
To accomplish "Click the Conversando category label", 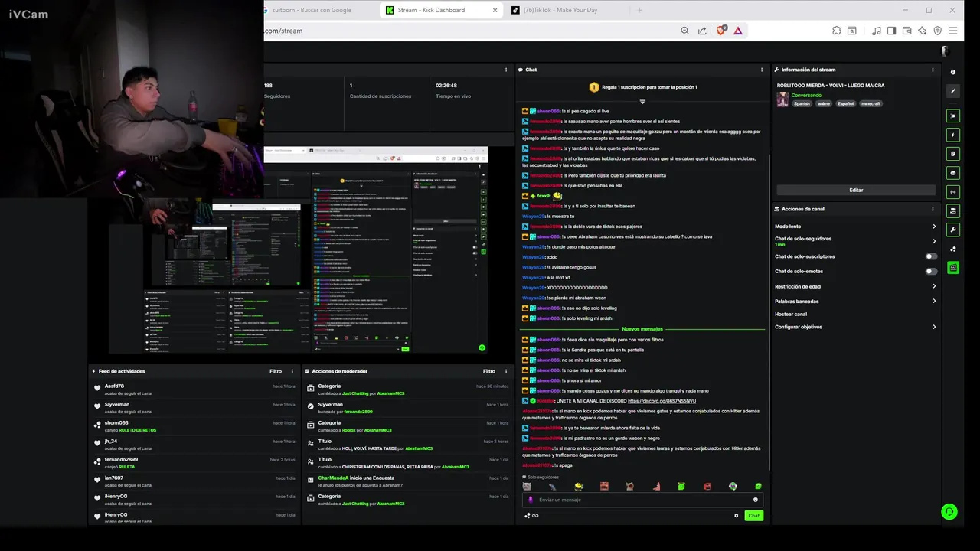I will (x=806, y=96).
